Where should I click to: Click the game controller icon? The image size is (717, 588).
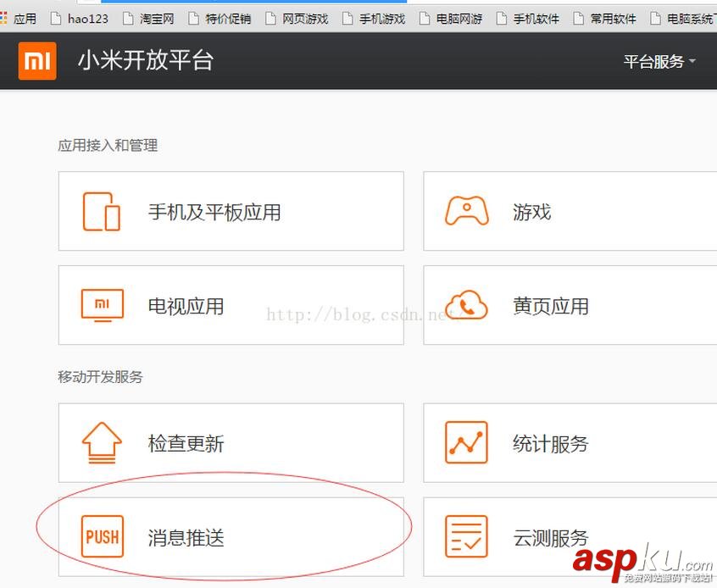pyautogui.click(x=466, y=211)
